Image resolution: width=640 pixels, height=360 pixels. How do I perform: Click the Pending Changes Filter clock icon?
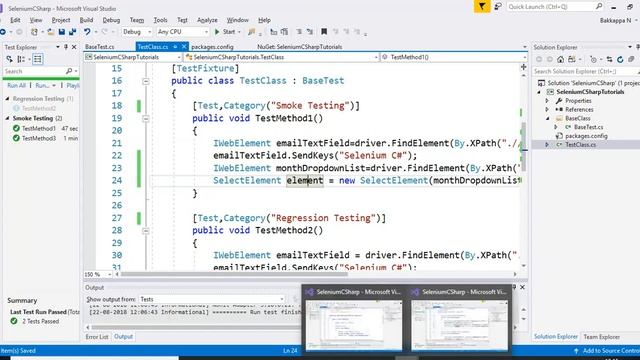tap(593, 60)
